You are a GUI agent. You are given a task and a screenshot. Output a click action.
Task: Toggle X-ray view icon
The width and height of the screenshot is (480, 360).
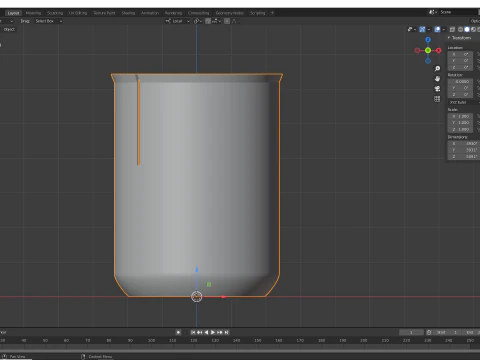coord(452,29)
